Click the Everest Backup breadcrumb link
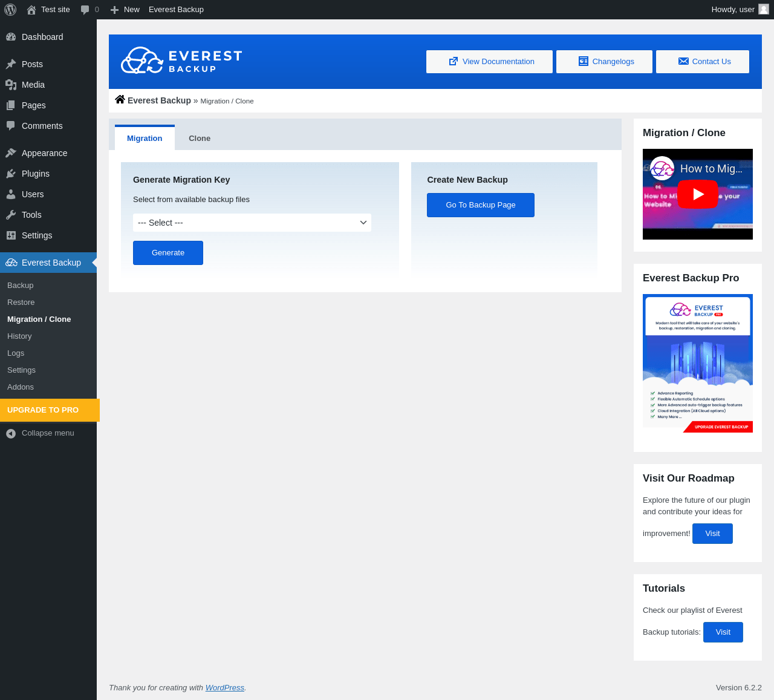 tap(159, 100)
